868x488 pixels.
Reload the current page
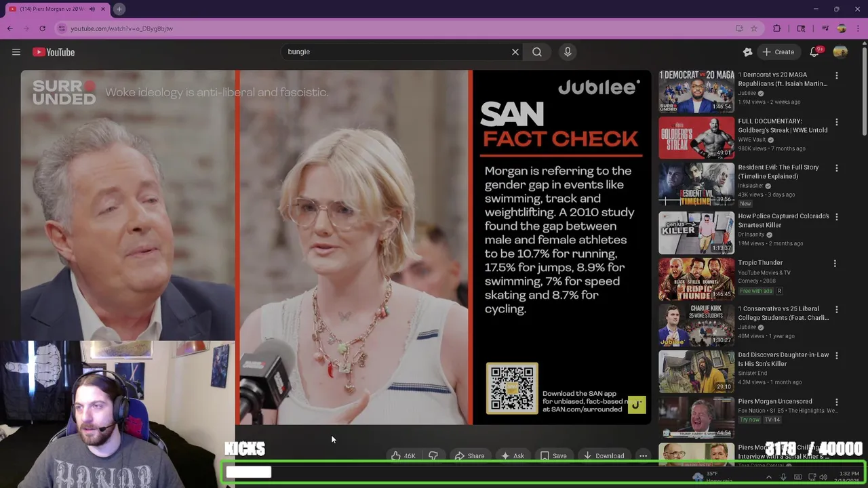pyautogui.click(x=42, y=28)
